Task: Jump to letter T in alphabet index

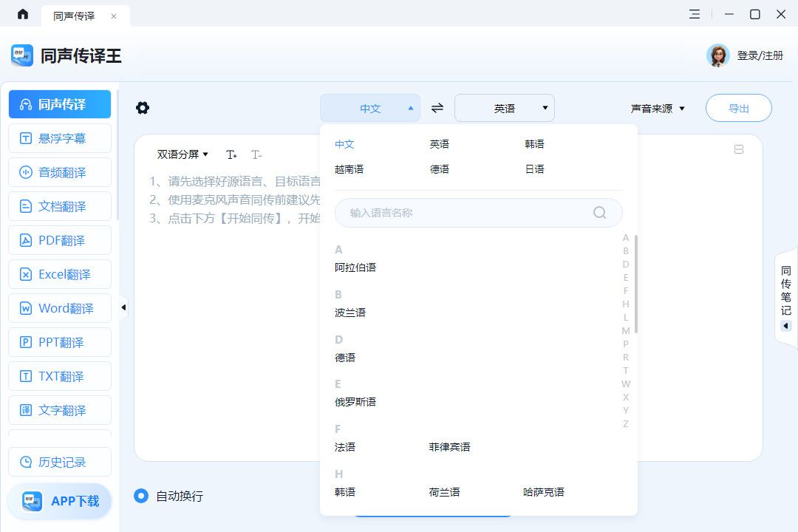Action: [x=626, y=371]
